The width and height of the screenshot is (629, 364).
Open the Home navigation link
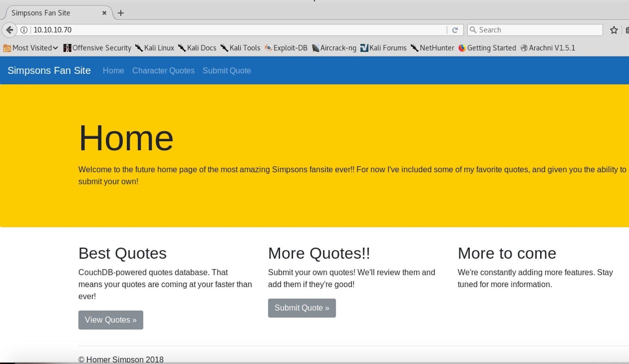pos(113,71)
